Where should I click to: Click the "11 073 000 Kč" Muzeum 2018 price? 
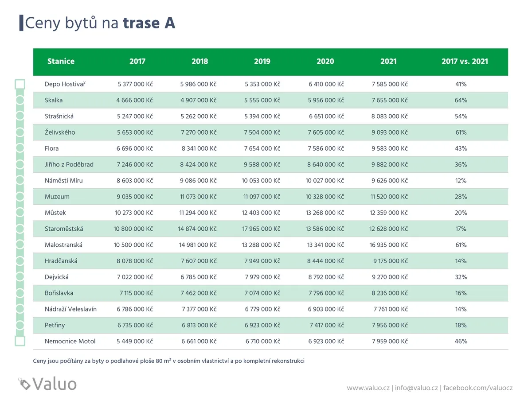198,197
